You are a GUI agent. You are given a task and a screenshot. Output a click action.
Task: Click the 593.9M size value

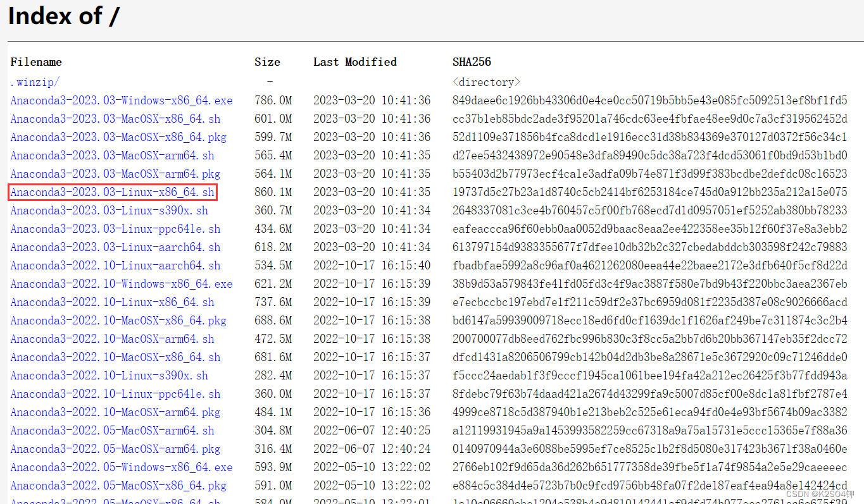[273, 467]
